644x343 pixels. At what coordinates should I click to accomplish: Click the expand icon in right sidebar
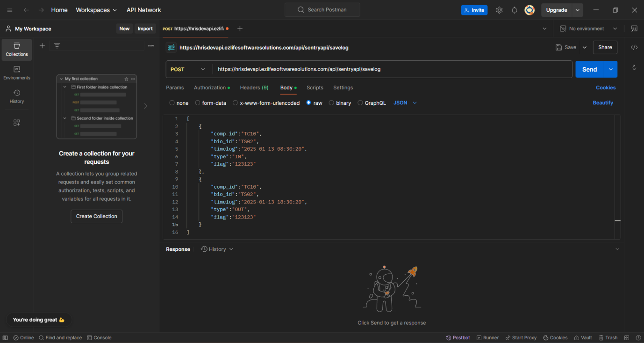coord(634,67)
